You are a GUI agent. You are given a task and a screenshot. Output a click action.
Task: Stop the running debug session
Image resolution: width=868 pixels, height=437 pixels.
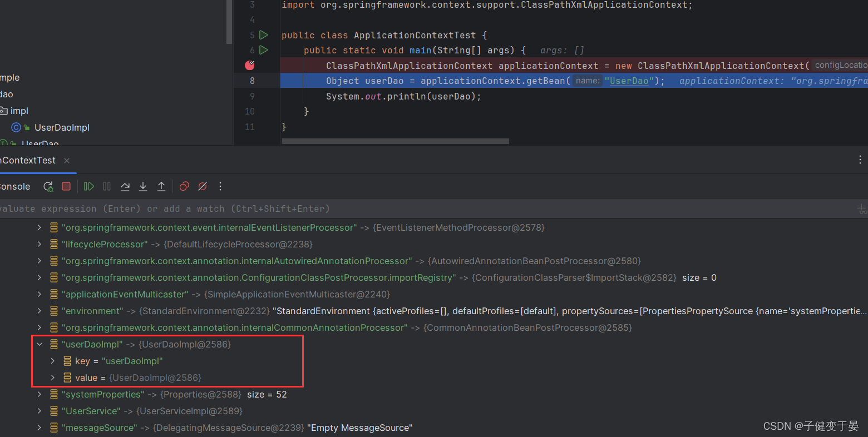66,186
